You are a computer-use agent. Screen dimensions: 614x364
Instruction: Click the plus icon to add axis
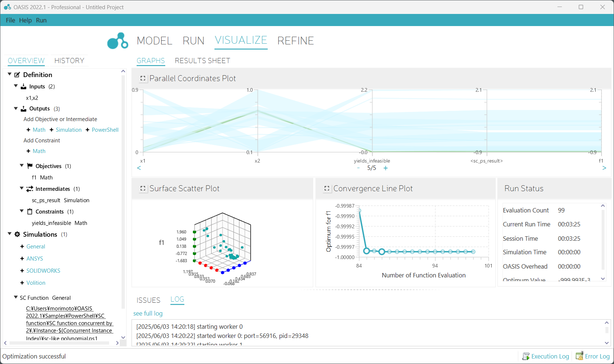(386, 168)
